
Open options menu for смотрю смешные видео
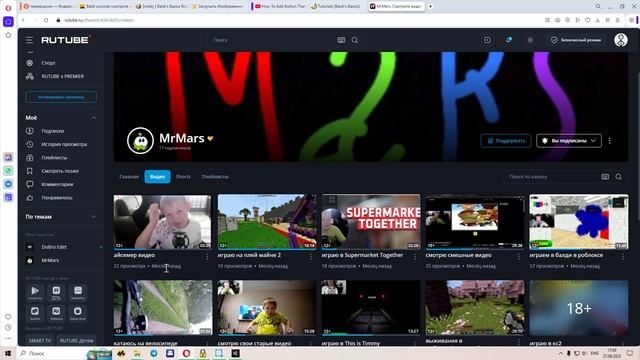click(x=519, y=257)
